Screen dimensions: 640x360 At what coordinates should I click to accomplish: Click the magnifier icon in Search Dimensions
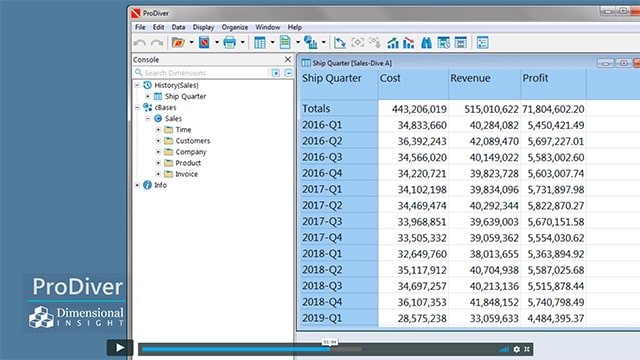[139, 72]
